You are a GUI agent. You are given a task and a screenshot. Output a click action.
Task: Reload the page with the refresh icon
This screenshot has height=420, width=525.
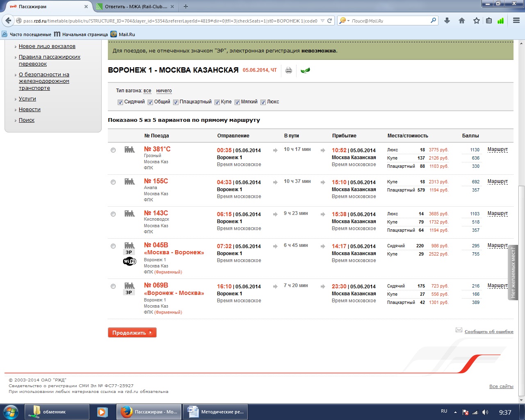pos(329,21)
